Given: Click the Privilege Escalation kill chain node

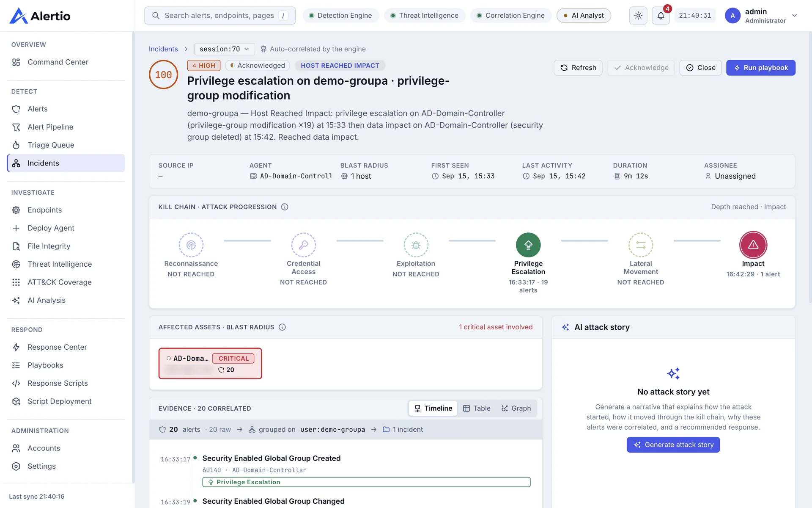Looking at the screenshot, I should (528, 245).
